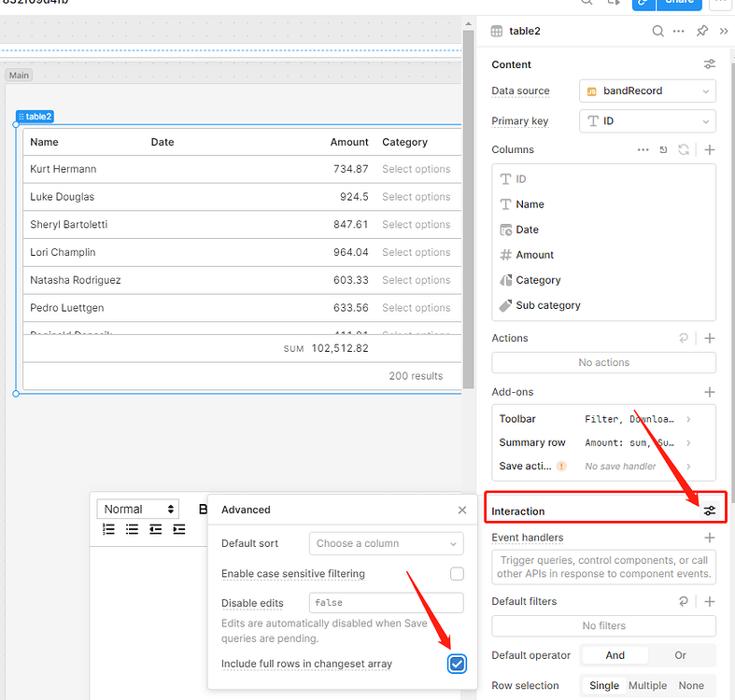Open the Primary key ID dropdown
This screenshot has height=700, width=735.
tap(647, 121)
